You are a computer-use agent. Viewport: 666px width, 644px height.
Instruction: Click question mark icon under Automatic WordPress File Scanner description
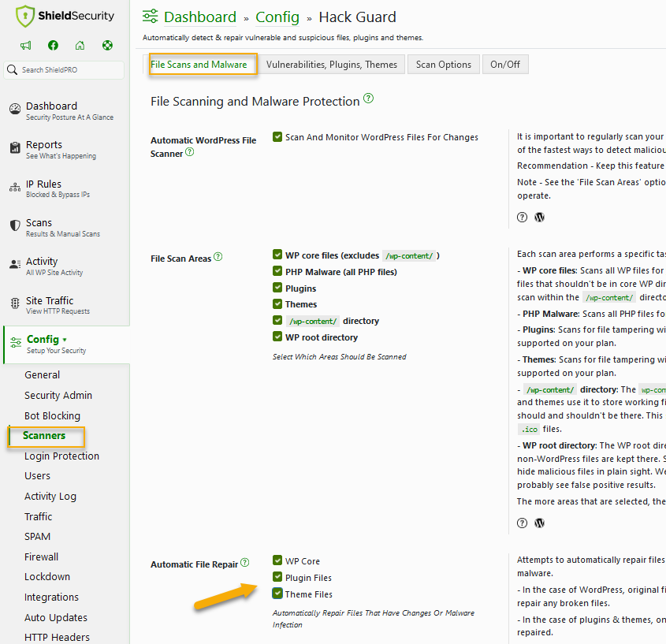coord(522,218)
